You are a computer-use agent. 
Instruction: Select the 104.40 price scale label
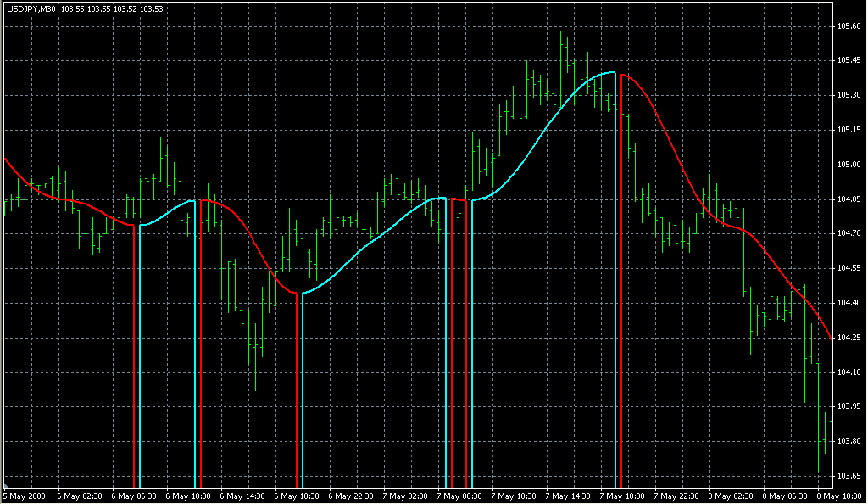[x=849, y=303]
